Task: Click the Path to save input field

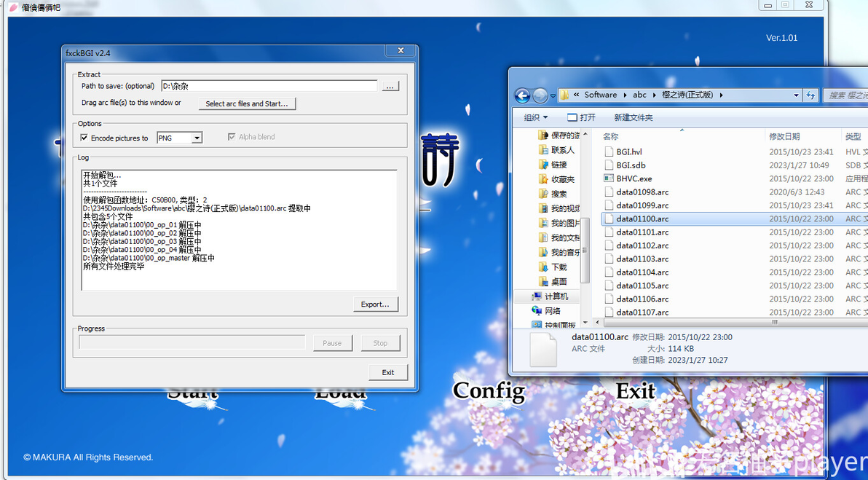Action: click(x=269, y=86)
